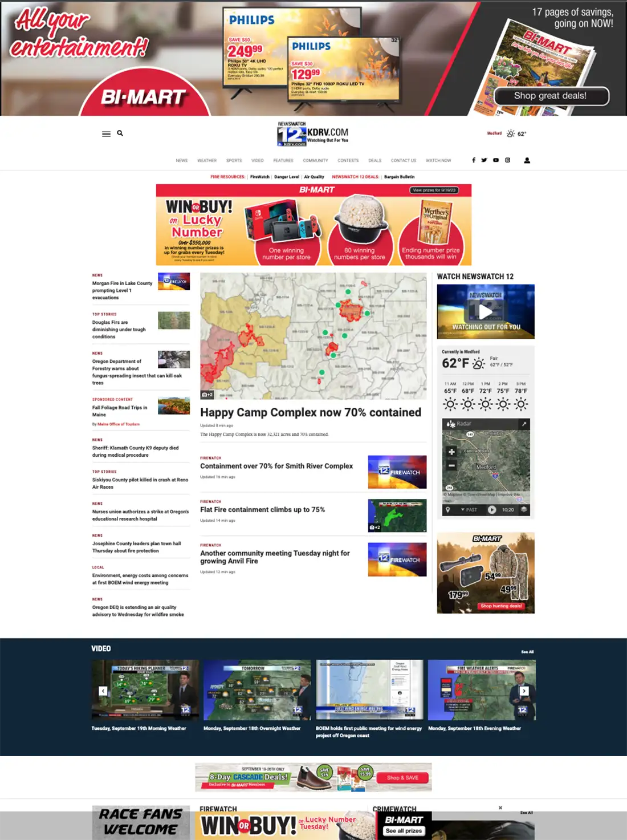
Task: Click the Radar precipitation type icon
Action: [x=451, y=424]
